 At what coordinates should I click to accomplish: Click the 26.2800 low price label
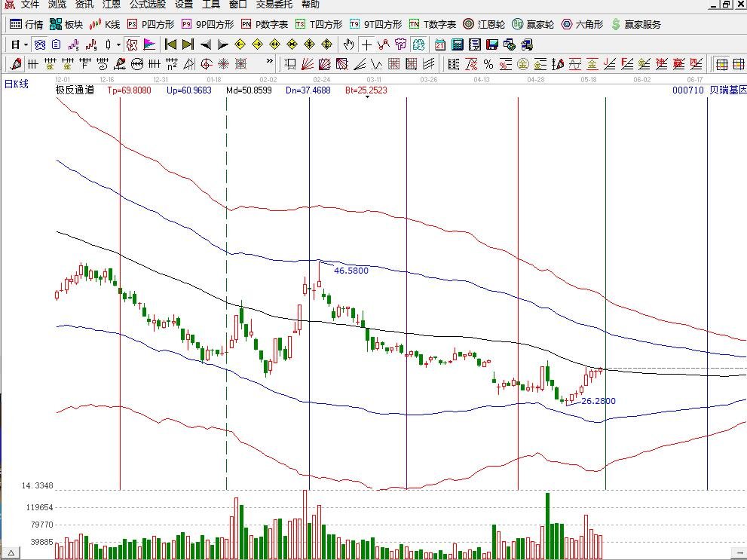pos(599,401)
